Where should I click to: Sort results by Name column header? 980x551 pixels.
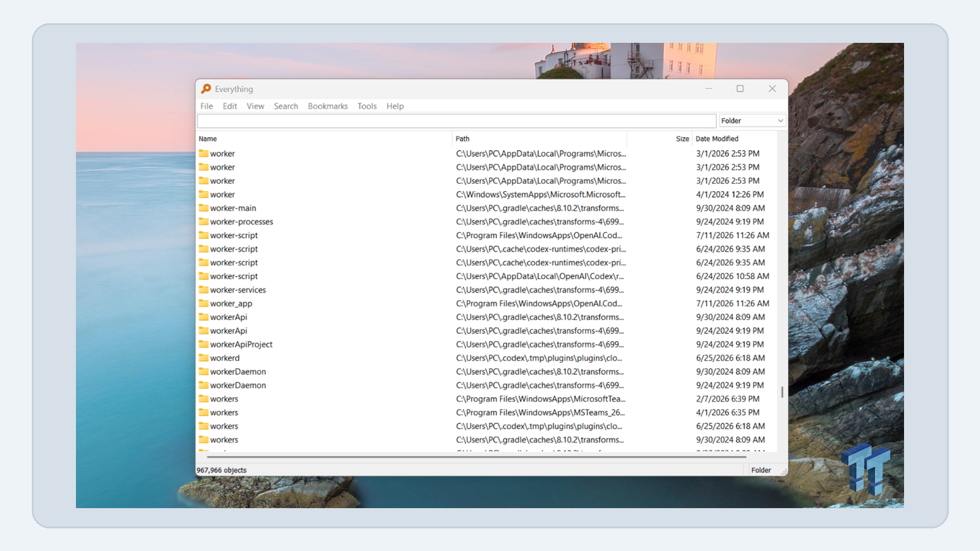pyautogui.click(x=208, y=139)
